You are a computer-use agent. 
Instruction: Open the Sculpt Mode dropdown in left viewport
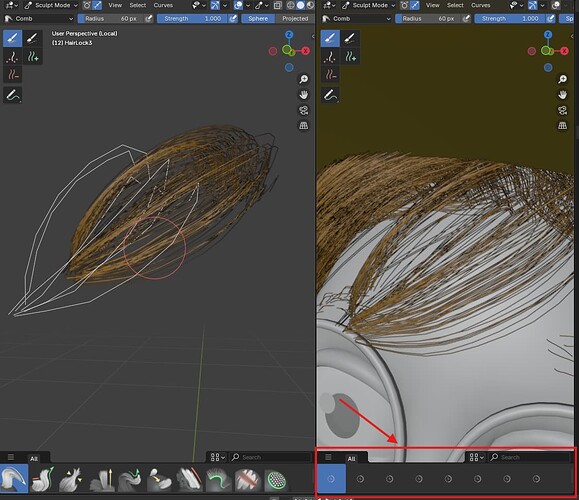tap(51, 5)
